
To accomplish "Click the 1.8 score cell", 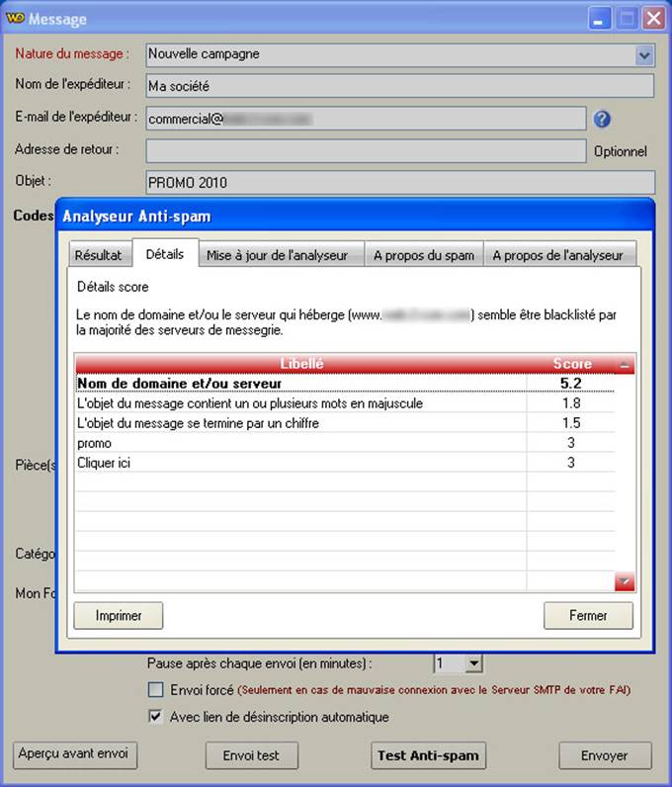I will 570,403.
